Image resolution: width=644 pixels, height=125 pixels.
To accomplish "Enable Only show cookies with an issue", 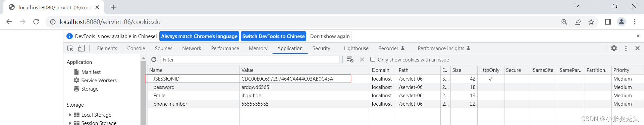I will click(373, 59).
